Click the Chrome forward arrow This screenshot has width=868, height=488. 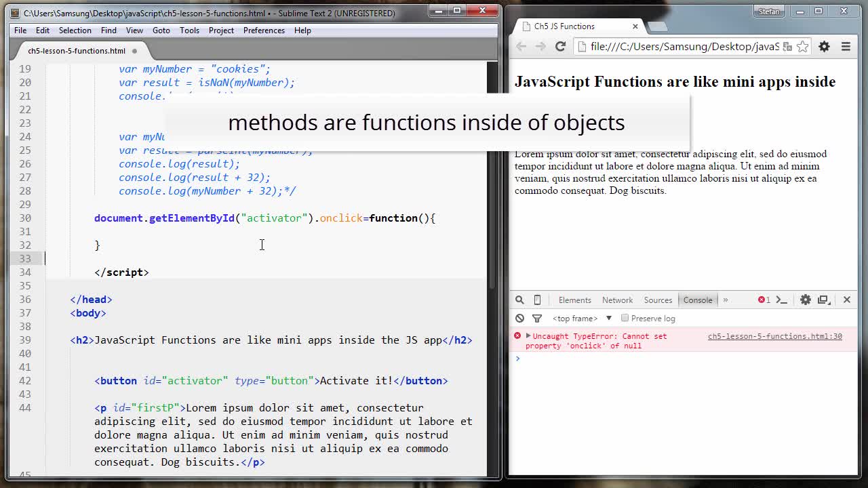pos(540,46)
